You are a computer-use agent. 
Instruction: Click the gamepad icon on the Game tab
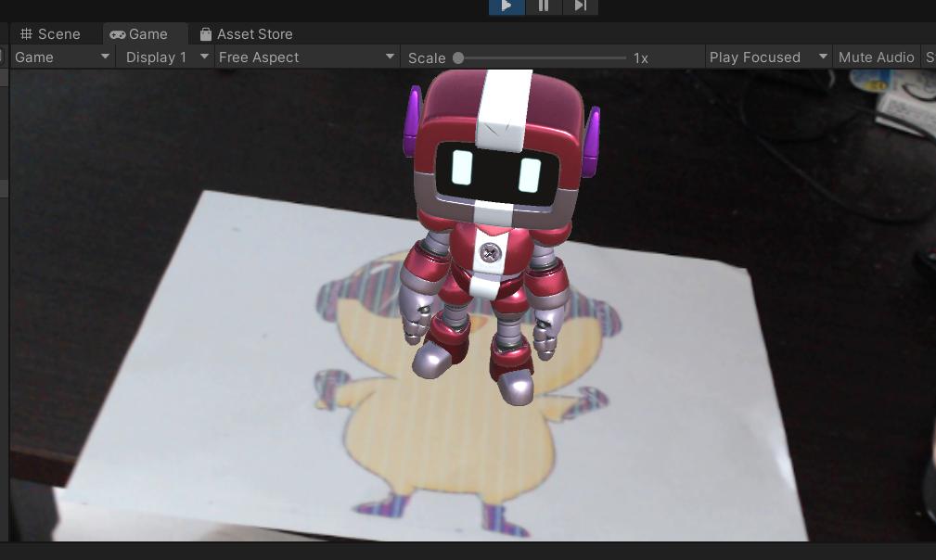(x=118, y=34)
